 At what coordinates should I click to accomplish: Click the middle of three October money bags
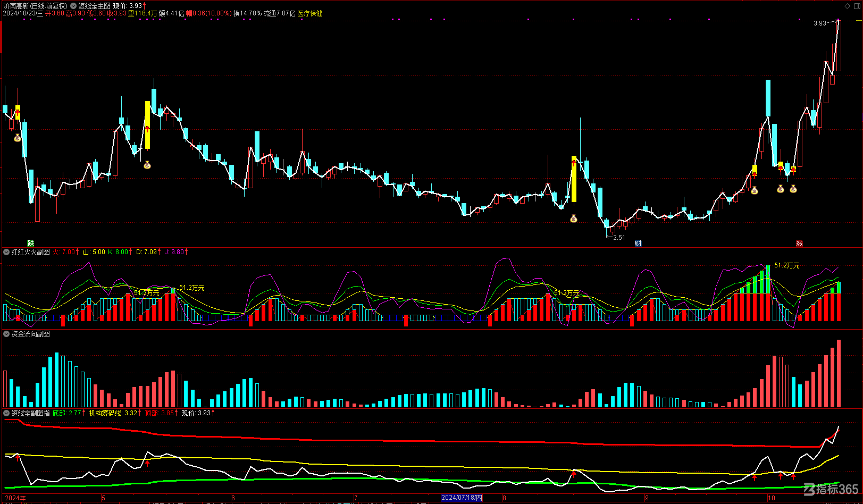coord(781,189)
